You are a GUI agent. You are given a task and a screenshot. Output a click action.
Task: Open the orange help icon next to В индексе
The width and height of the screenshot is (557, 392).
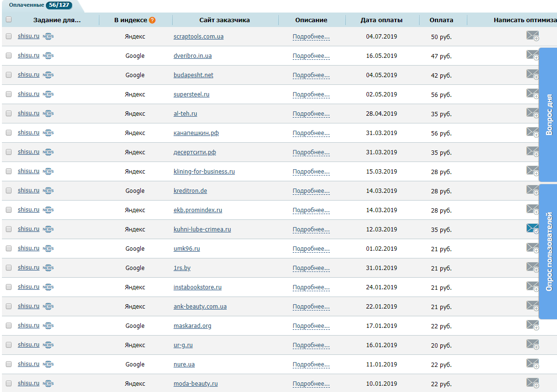click(x=152, y=20)
